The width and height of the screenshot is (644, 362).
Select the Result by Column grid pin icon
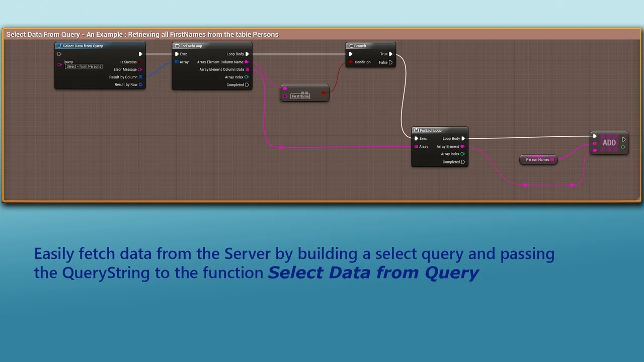140,77
